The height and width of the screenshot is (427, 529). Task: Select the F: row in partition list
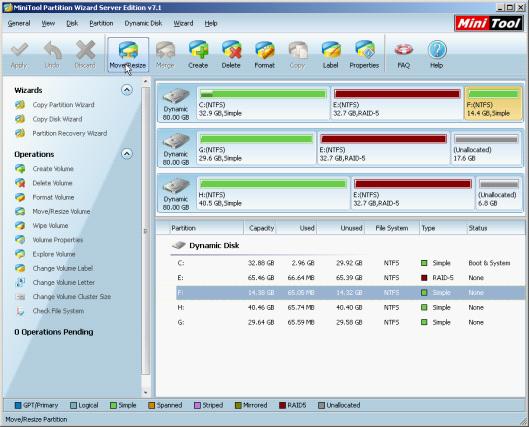(x=350, y=293)
